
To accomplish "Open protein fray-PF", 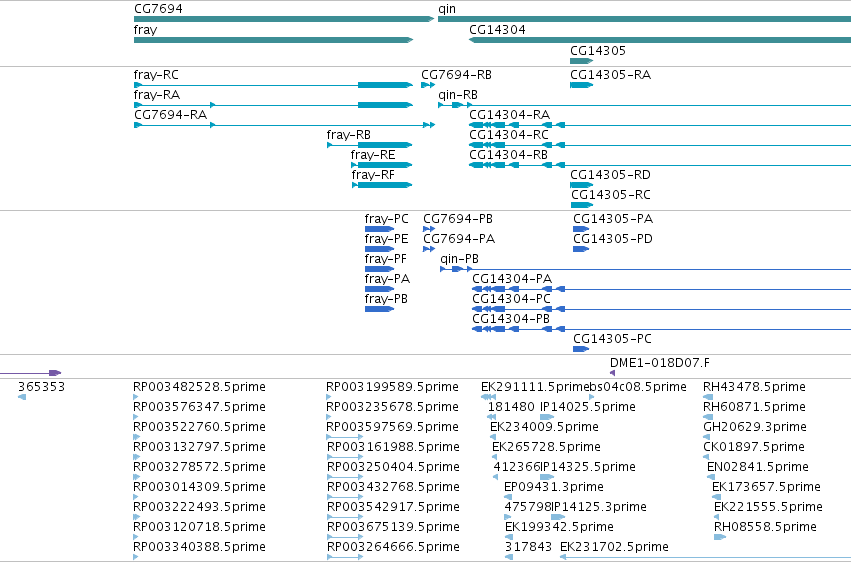I will click(x=386, y=259).
